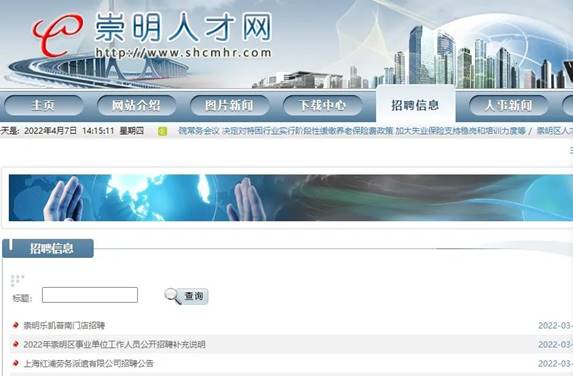Select the 招聘信息 tab
The image size is (573, 376).
point(415,105)
